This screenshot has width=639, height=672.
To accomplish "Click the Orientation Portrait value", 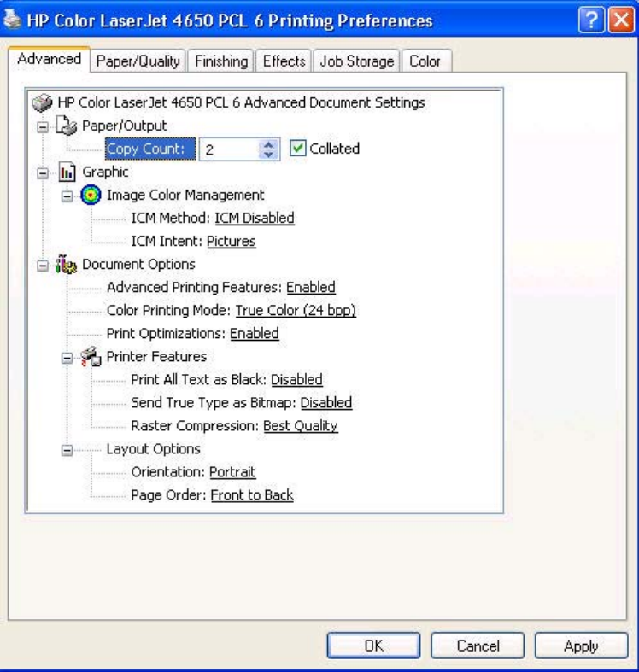I will click(x=232, y=472).
